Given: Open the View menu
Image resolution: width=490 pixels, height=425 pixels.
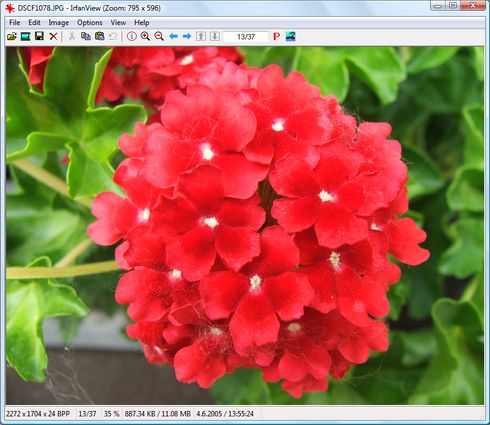Looking at the screenshot, I should [x=118, y=23].
